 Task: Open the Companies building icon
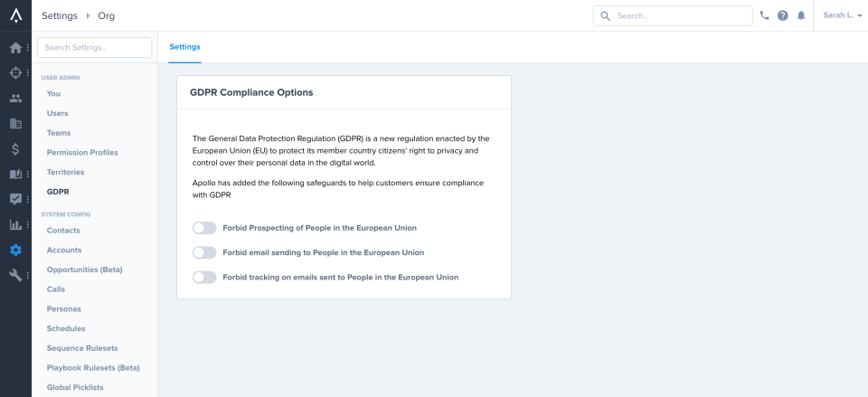tap(15, 124)
